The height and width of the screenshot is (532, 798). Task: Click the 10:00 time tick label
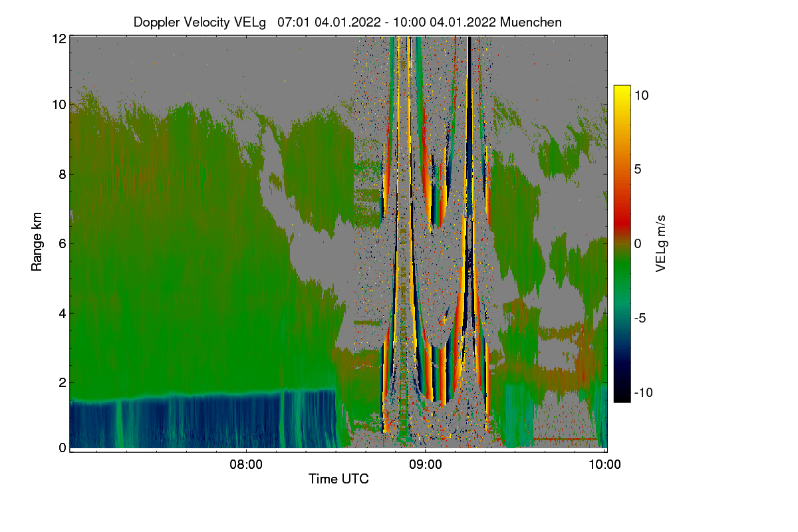point(604,465)
